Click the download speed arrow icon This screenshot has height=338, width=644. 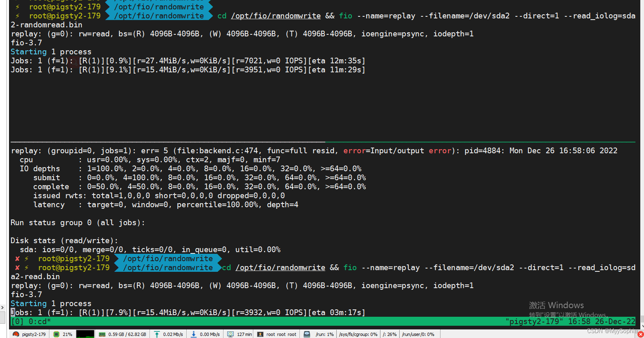point(194,334)
